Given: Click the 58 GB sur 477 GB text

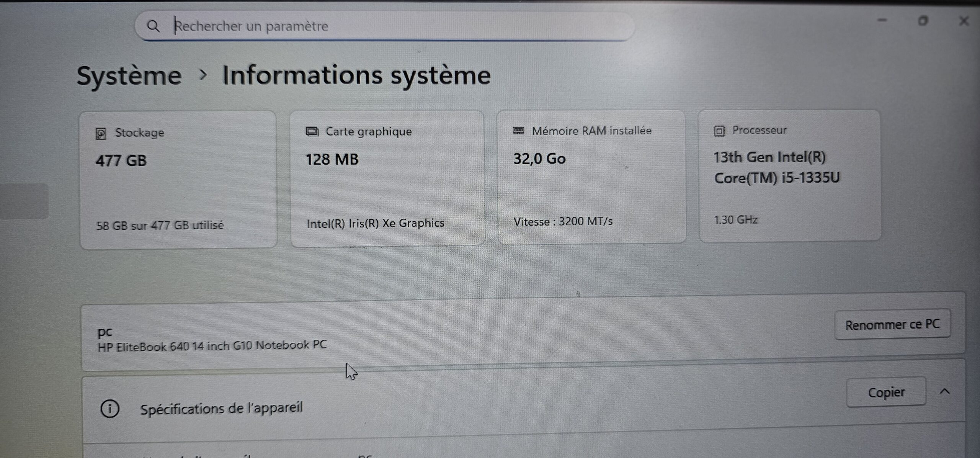Looking at the screenshot, I should pyautogui.click(x=160, y=226).
